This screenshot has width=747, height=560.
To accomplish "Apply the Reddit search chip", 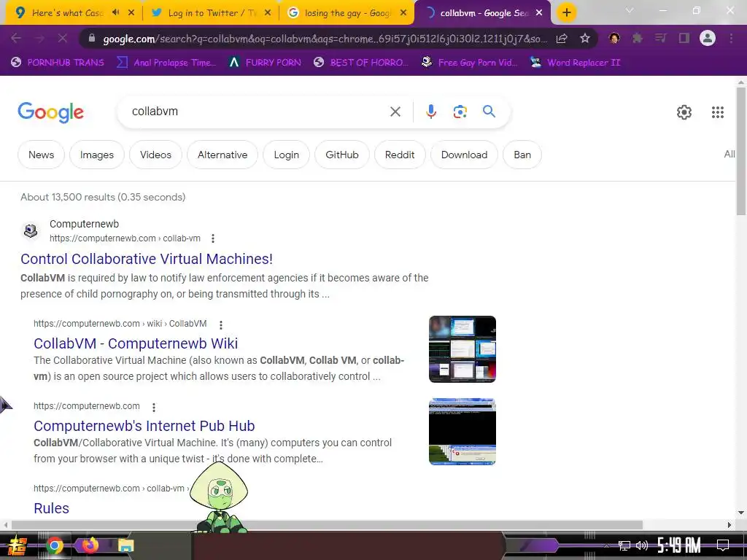I will point(400,155).
